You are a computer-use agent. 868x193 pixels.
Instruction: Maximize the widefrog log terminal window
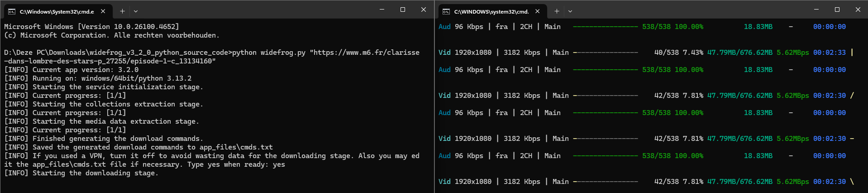[403, 10]
